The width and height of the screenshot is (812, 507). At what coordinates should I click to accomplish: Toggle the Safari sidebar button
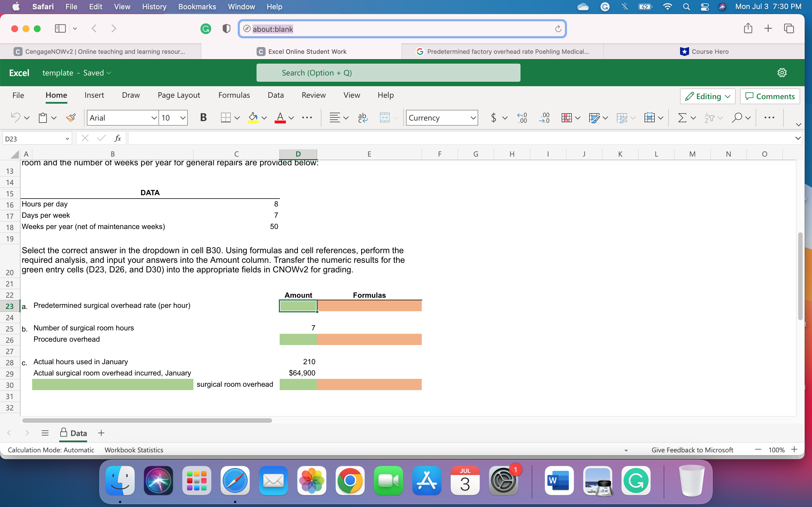click(60, 28)
